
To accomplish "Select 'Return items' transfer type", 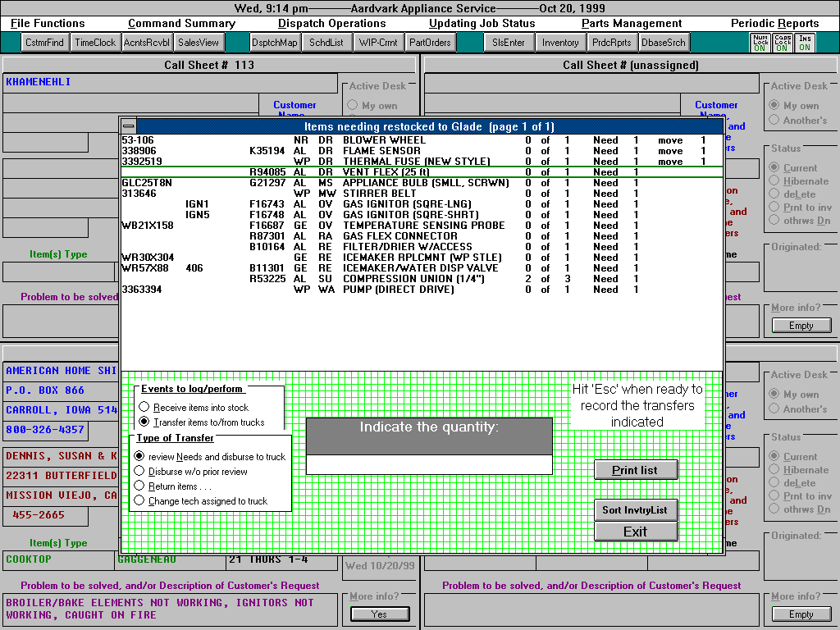I will [139, 486].
